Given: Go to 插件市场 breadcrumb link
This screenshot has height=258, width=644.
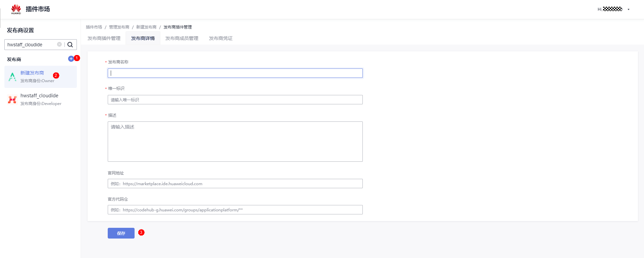Looking at the screenshot, I should pyautogui.click(x=94, y=27).
